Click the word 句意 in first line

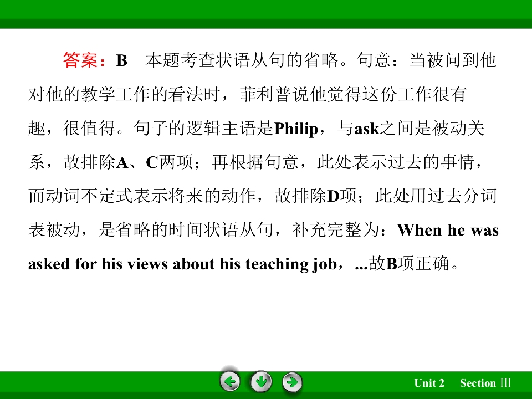(374, 60)
